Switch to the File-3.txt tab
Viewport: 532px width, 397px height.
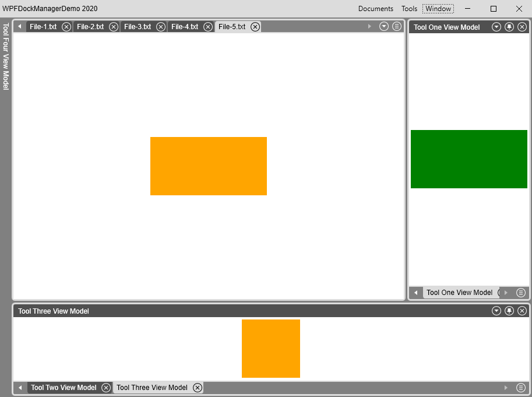pos(138,27)
